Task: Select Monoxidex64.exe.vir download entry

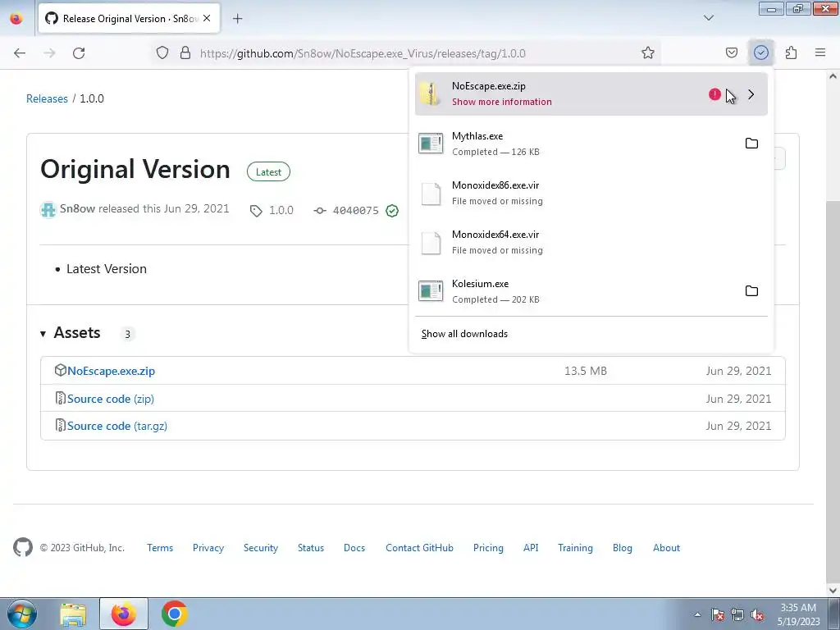Action: tap(591, 242)
